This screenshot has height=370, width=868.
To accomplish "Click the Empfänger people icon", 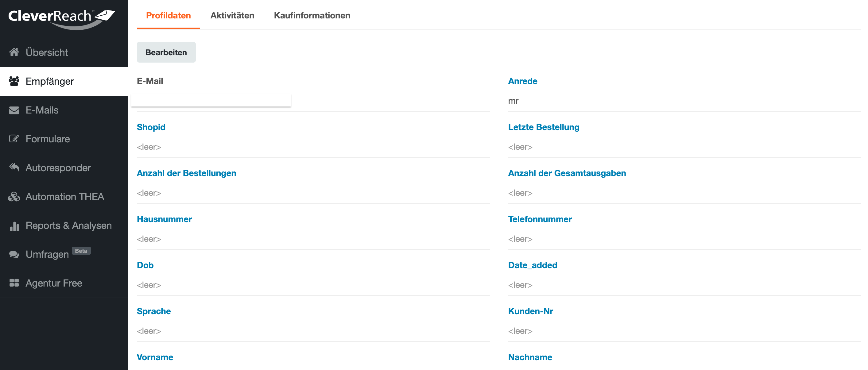I will click(14, 81).
